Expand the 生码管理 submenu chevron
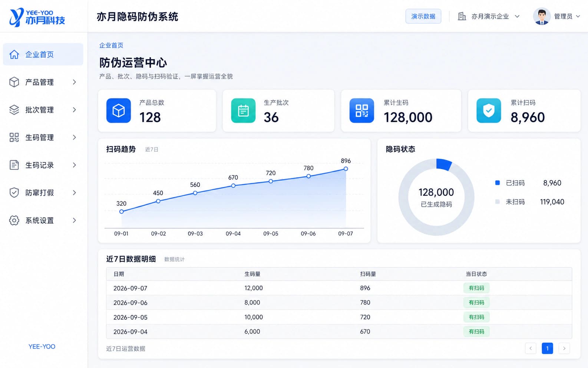588x368 pixels. (x=75, y=137)
